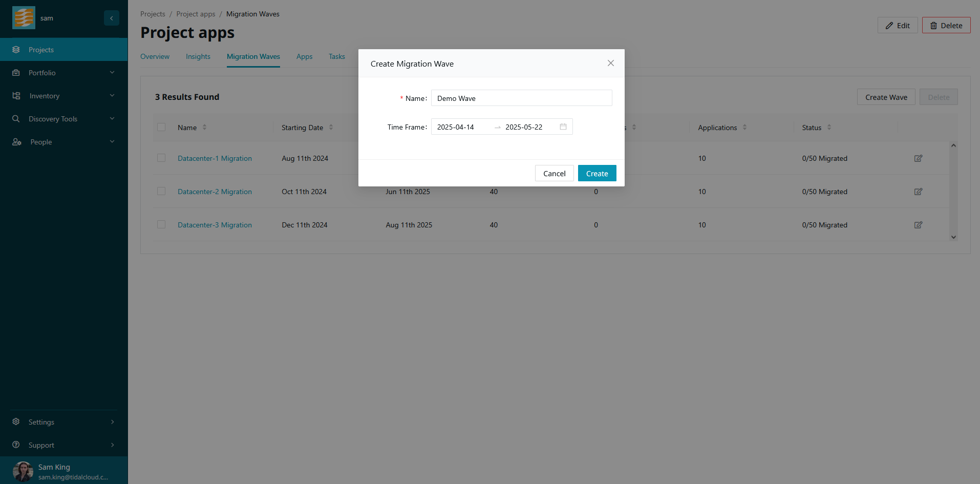Click the edit icon for Datacenter-1 Migration row
Image resolution: width=980 pixels, height=484 pixels.
click(918, 158)
